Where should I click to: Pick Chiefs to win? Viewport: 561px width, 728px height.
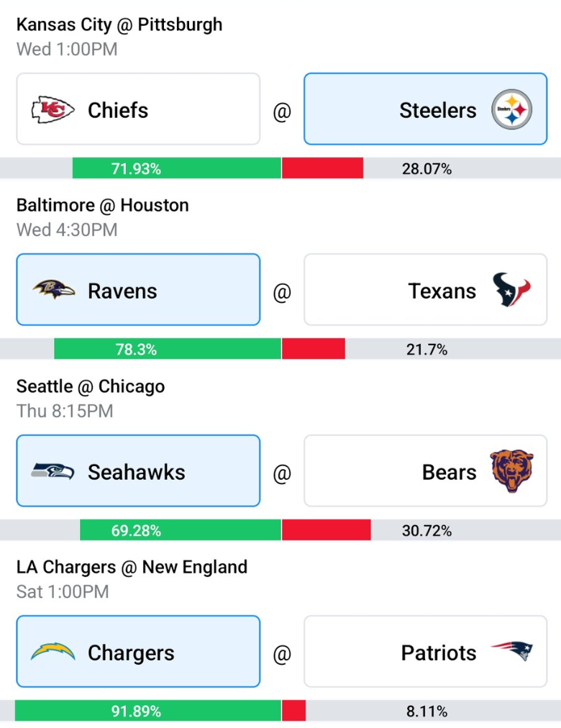pos(138,109)
